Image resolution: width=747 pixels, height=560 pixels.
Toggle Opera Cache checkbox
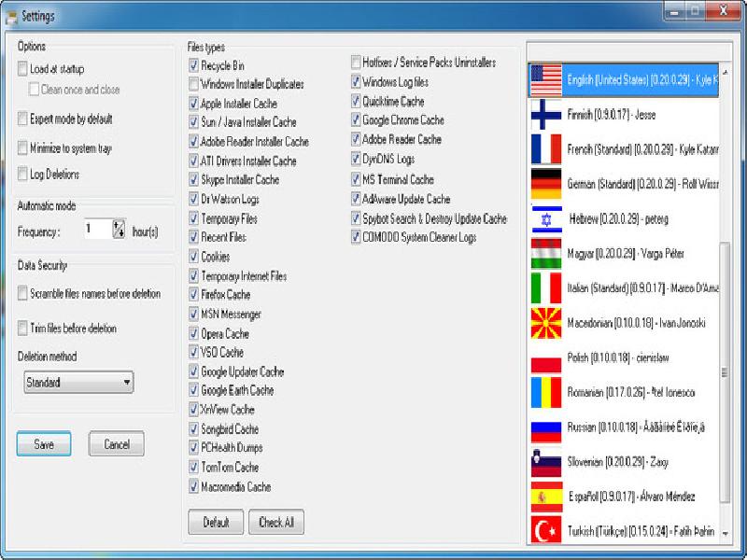(193, 333)
